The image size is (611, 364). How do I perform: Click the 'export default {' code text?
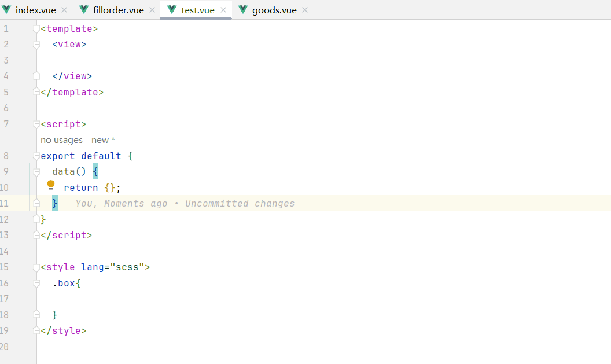pos(87,156)
